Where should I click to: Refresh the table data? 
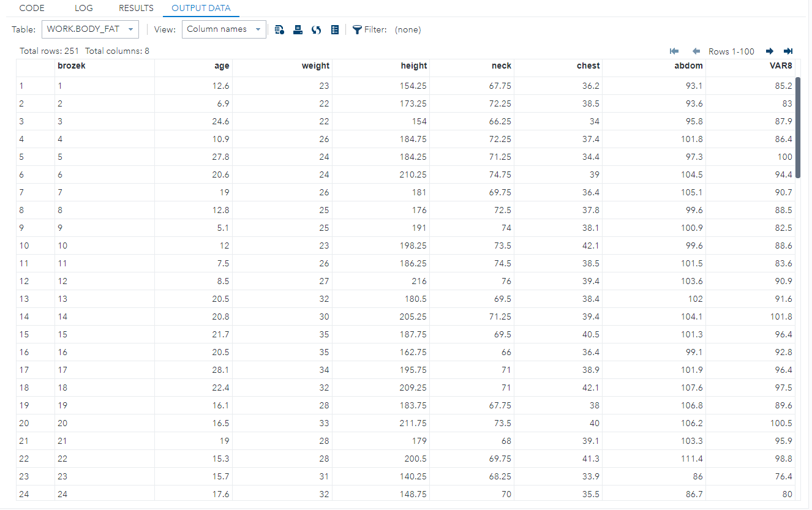coord(316,29)
